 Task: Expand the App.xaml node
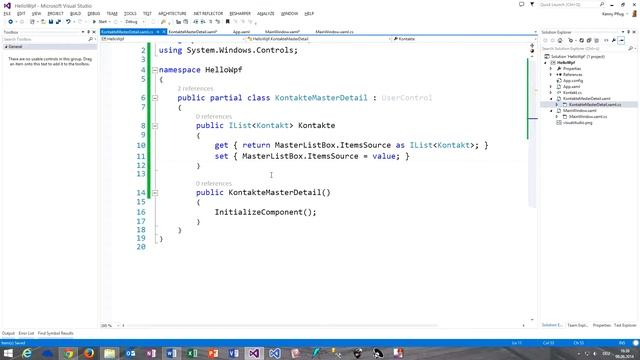click(x=551, y=87)
